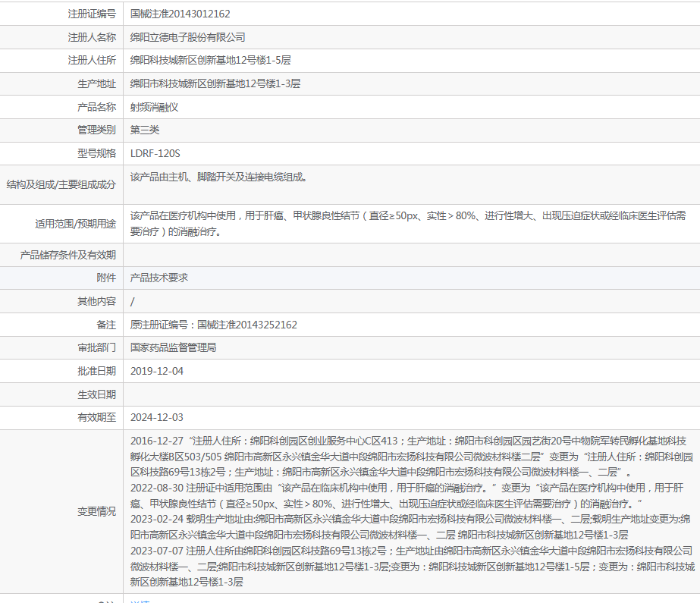Select the 审批部门 label cell
700x603 pixels.
(x=96, y=347)
